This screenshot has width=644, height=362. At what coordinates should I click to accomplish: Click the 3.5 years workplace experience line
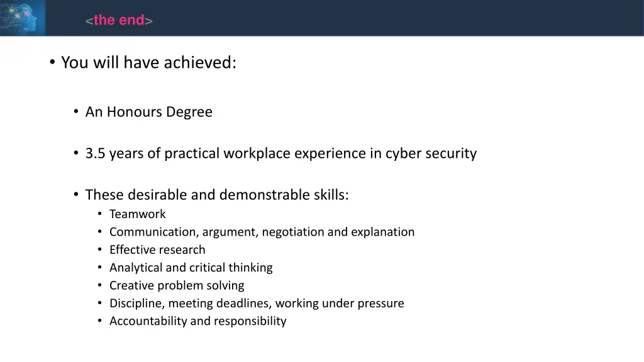coord(281,153)
